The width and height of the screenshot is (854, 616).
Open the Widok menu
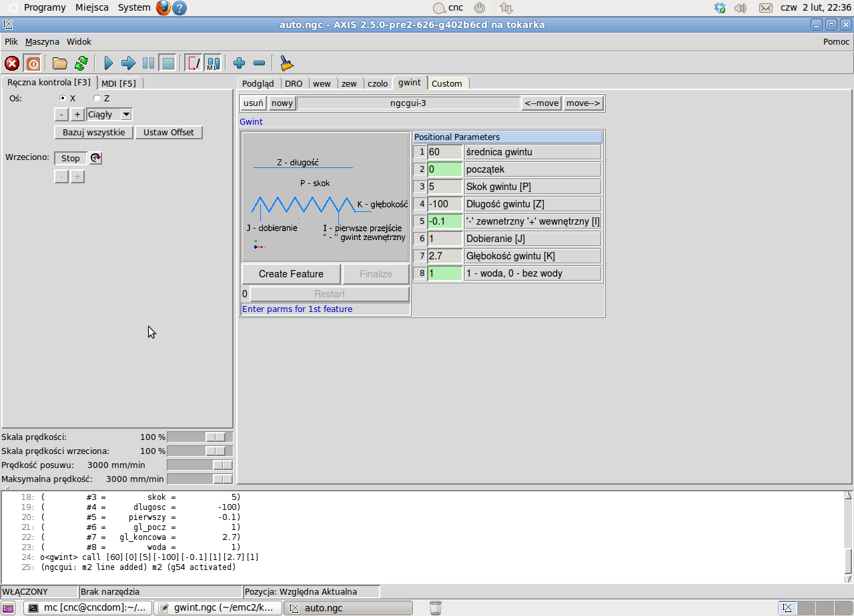79,41
